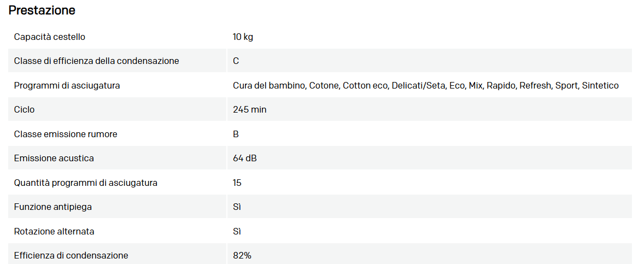Select the Quantità programmi di asciugatura label
This screenshot has height=264, width=644.
click(86, 183)
